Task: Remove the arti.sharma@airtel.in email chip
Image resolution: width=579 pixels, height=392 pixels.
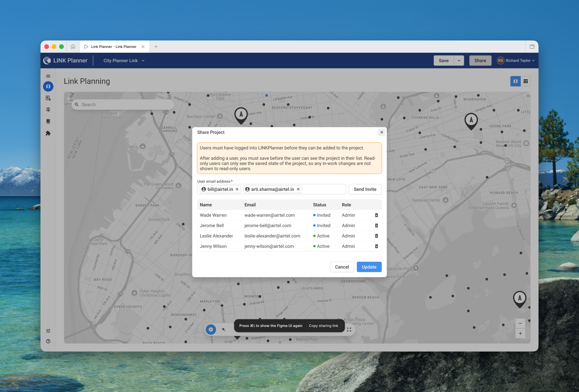Action: click(x=298, y=189)
